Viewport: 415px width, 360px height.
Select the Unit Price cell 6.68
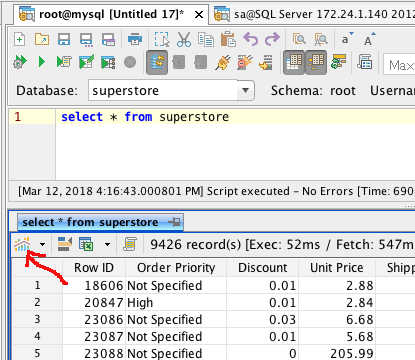pos(337,320)
